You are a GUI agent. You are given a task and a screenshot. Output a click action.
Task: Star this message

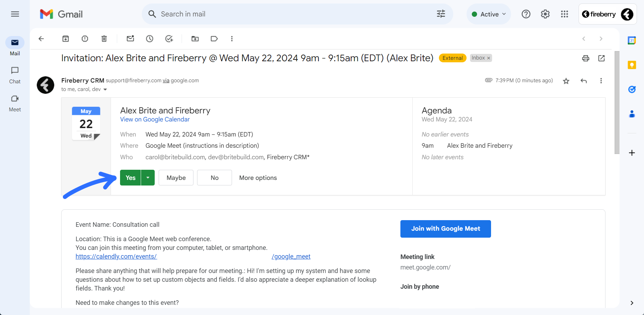pos(566,81)
